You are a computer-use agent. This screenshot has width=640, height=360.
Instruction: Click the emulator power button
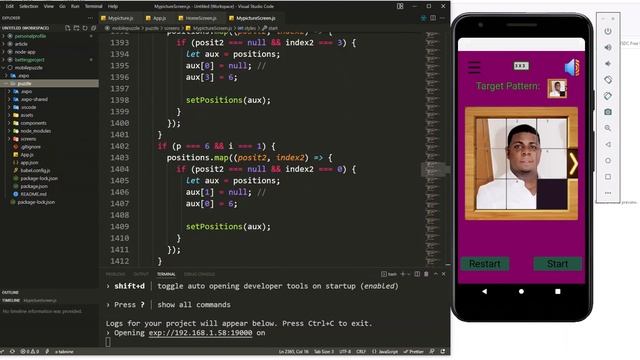[608, 31]
